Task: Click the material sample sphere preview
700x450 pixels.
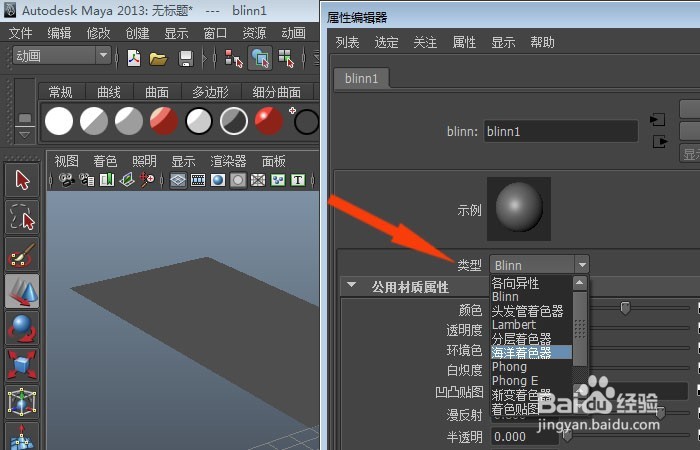Action: click(519, 208)
